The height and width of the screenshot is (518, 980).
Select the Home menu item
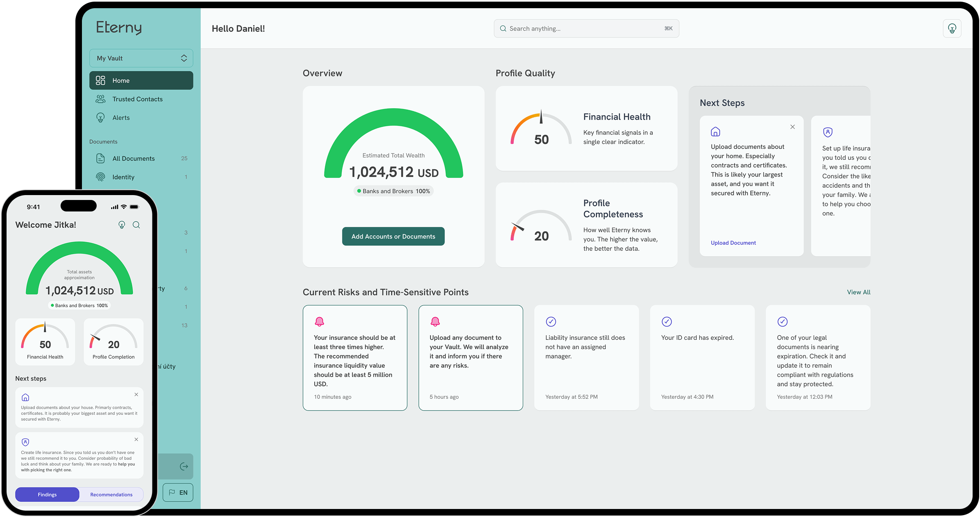point(141,81)
